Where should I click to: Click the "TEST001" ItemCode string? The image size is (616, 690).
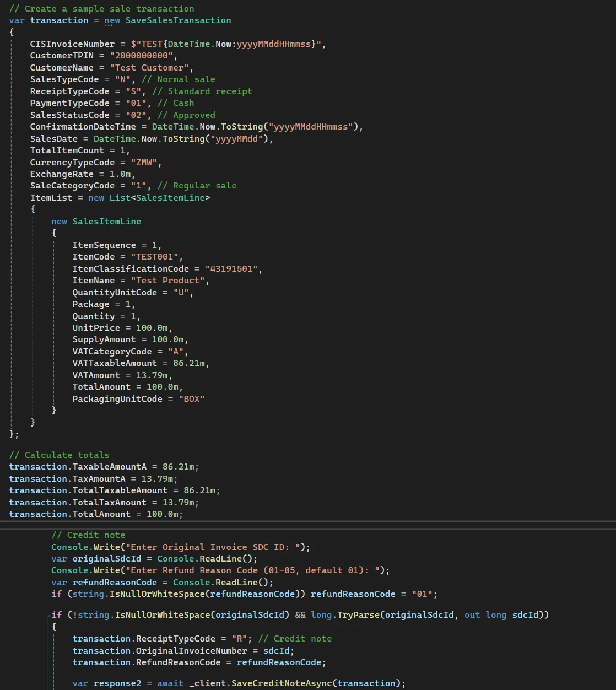[x=155, y=257]
